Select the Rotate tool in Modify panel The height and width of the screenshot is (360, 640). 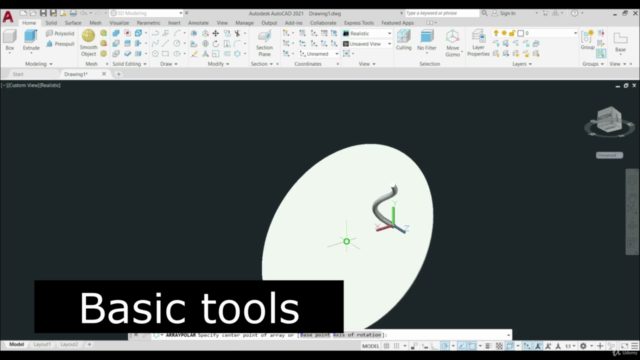(x=216, y=44)
